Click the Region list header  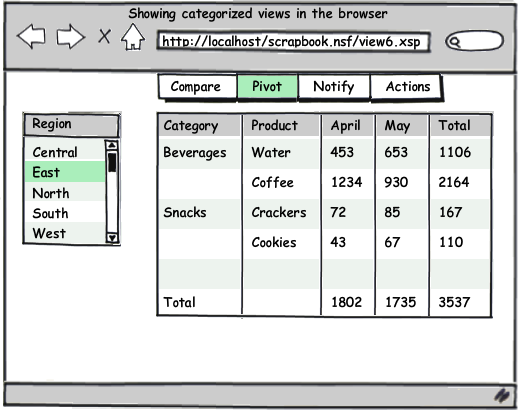coord(71,124)
